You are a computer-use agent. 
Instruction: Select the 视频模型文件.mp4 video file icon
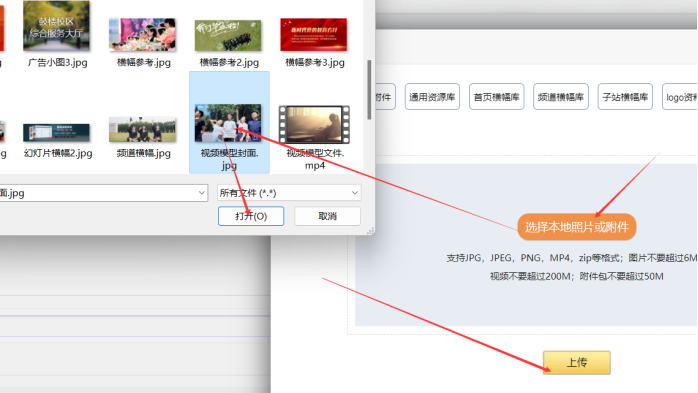(314, 125)
